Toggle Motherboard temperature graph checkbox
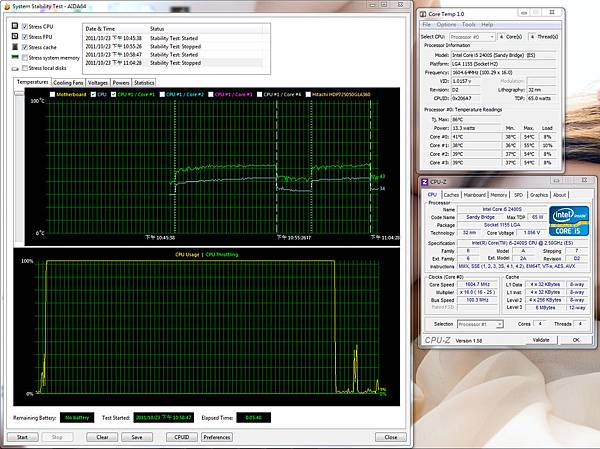The height and width of the screenshot is (449, 600). (x=52, y=94)
